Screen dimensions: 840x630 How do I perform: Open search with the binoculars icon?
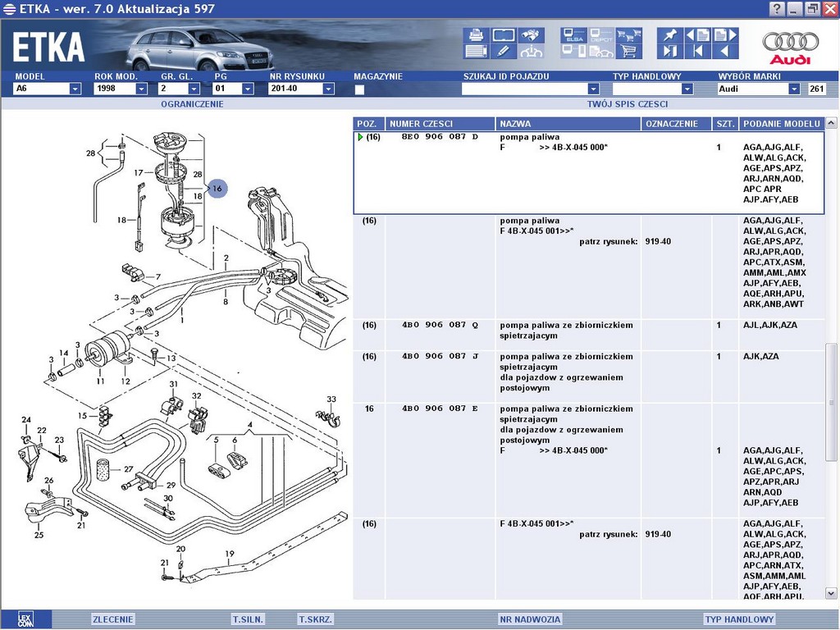coord(532,35)
